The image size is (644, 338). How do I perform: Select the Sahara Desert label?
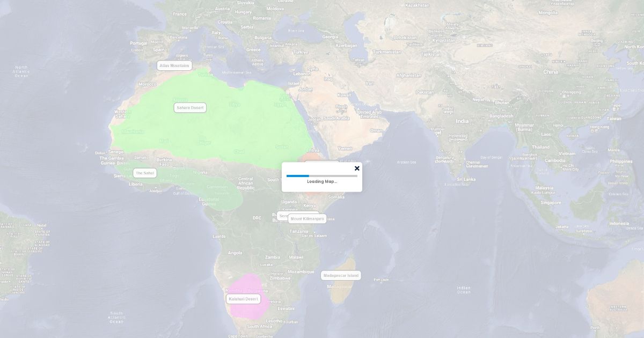tap(191, 108)
